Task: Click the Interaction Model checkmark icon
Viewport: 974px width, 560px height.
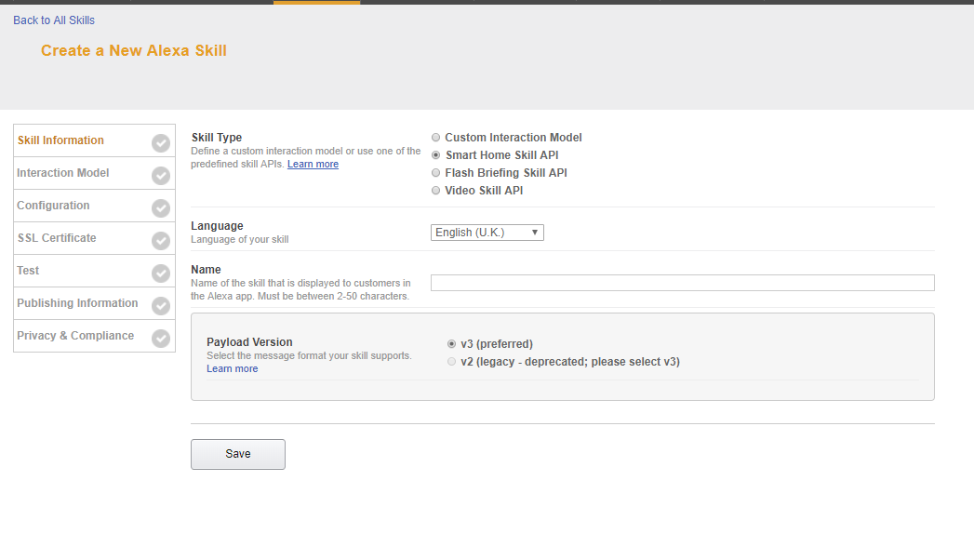Action: pyautogui.click(x=161, y=176)
